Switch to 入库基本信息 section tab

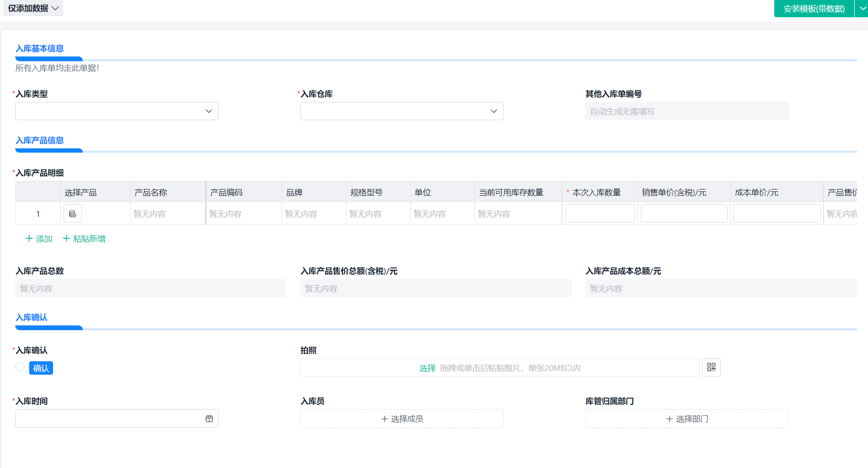click(x=40, y=48)
